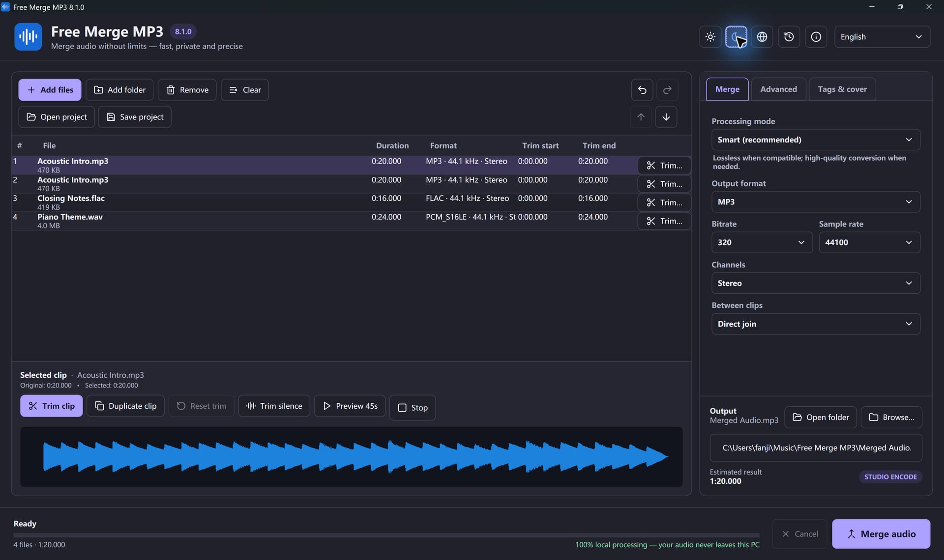Viewport: 944px width, 560px height.
Task: Move selected file down with arrow
Action: pos(666,117)
